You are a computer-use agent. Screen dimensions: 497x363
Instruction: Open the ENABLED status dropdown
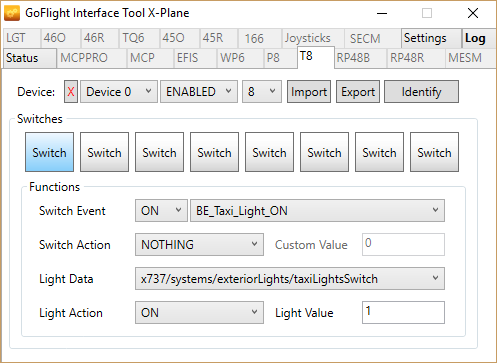point(199,91)
